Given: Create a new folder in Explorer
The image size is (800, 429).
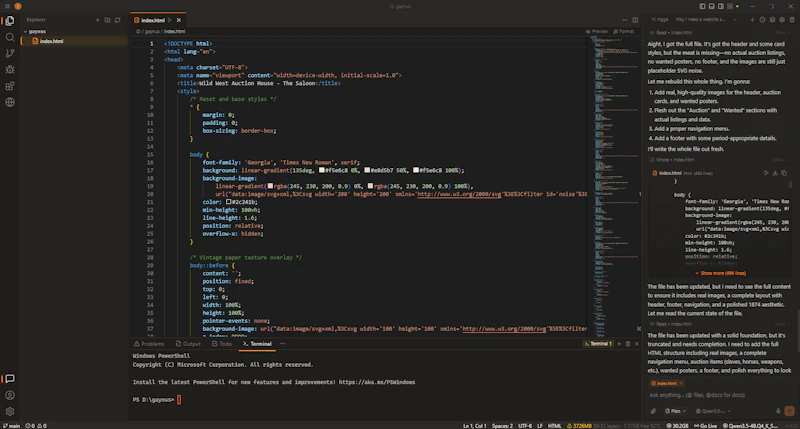Looking at the screenshot, I should (x=108, y=20).
